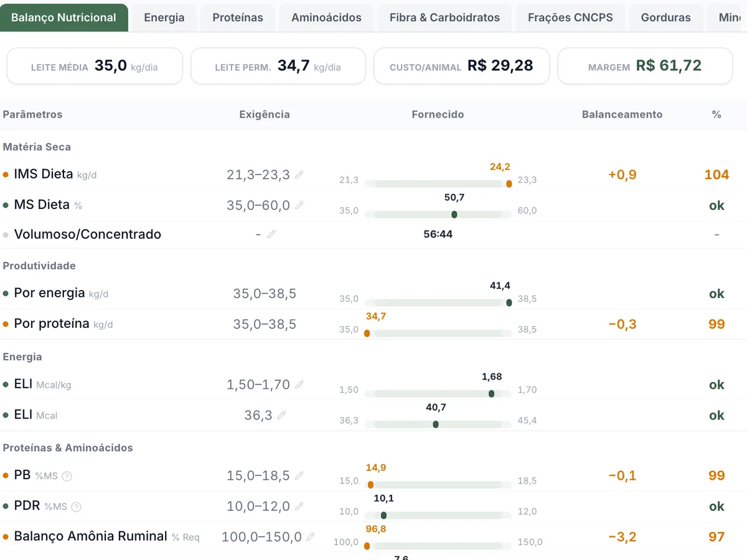The height and width of the screenshot is (560, 747).
Task: Click the −3,2 balance for Amônia Ruminal
Action: [x=622, y=537]
